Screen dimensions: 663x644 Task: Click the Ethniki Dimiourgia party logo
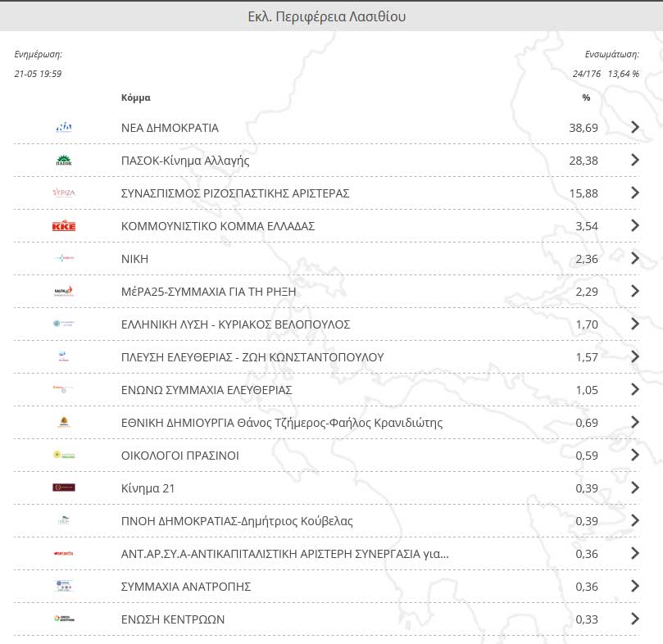coord(64,422)
